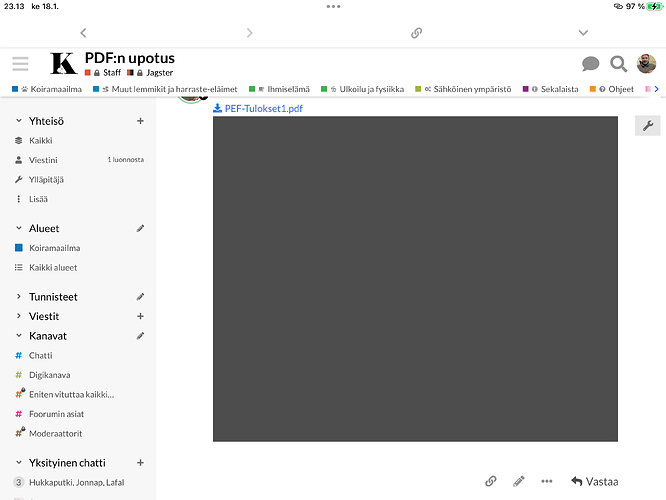Toggle the hamburger sidebar menu

[20, 64]
